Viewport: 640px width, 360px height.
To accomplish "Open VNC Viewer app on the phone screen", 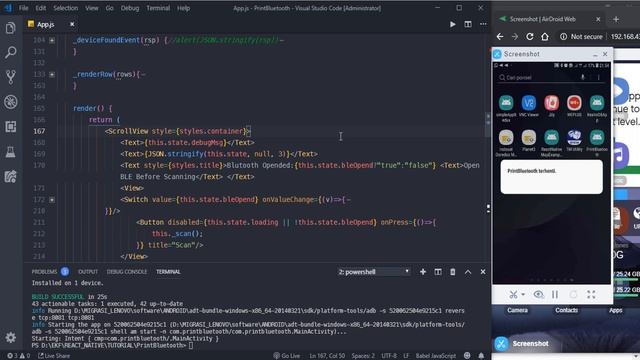I will click(529, 106).
